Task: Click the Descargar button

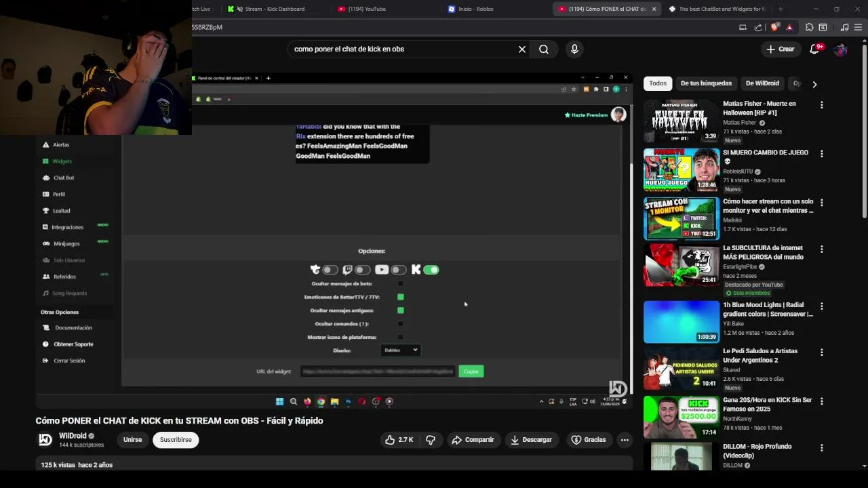Action: coord(531,440)
